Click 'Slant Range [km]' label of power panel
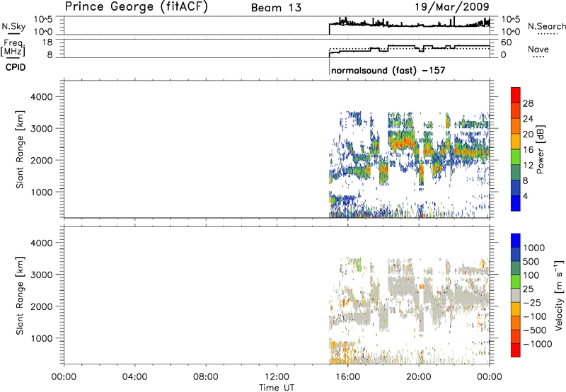The width and height of the screenshot is (566, 392). (x=20, y=149)
